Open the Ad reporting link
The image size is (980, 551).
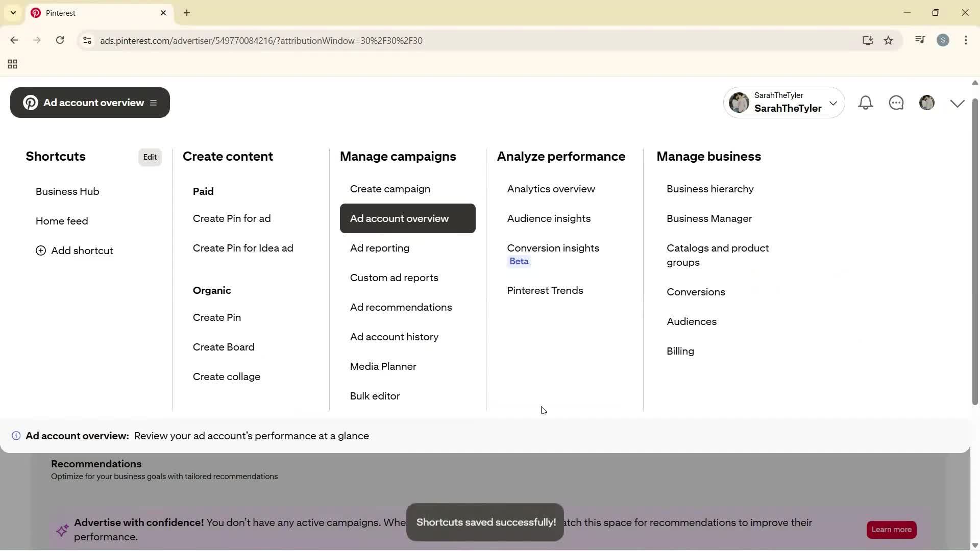point(379,248)
